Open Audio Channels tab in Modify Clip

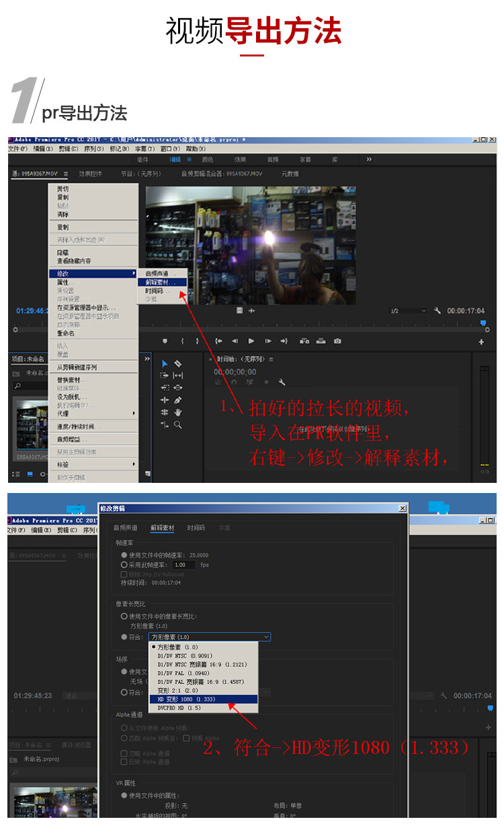pyautogui.click(x=125, y=528)
